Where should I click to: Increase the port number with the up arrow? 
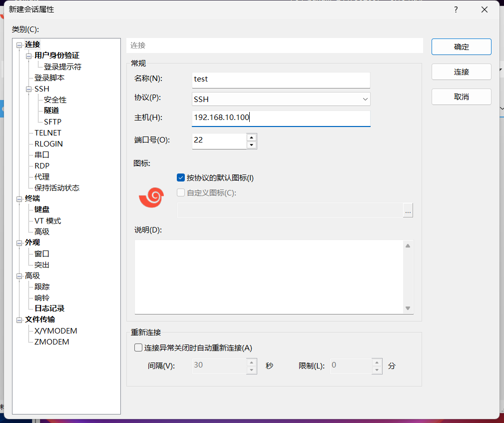pos(252,137)
